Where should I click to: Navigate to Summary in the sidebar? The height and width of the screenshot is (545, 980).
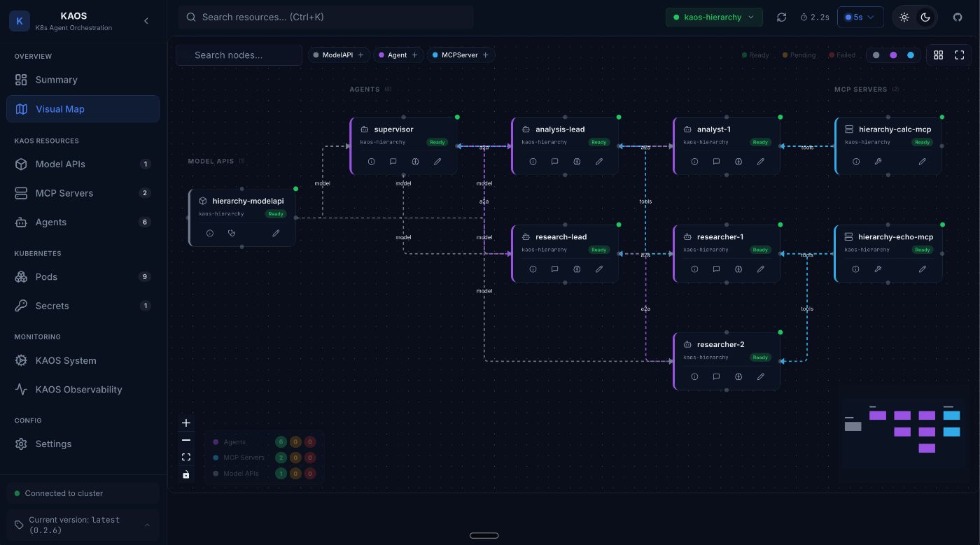57,80
